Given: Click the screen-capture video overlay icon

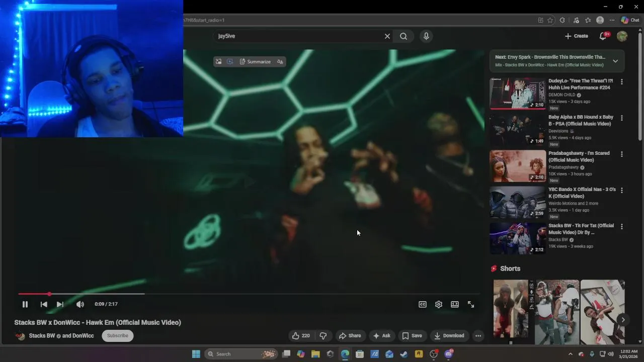Looking at the screenshot, I should (x=230, y=61).
